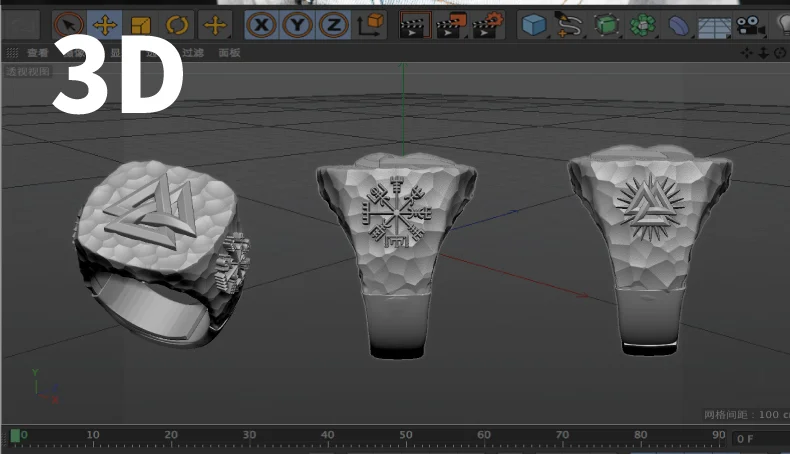Add a Cube primitive object
Viewport: 790px width, 454px height.
coord(534,25)
